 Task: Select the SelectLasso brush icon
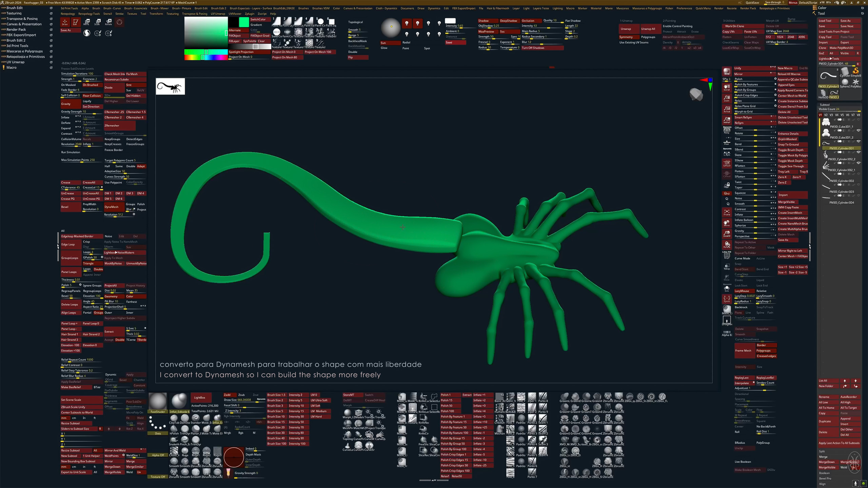(x=434, y=397)
